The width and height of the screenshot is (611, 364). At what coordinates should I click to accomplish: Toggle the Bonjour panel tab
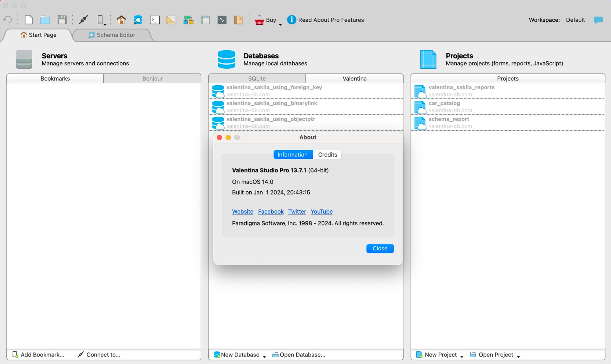point(152,79)
